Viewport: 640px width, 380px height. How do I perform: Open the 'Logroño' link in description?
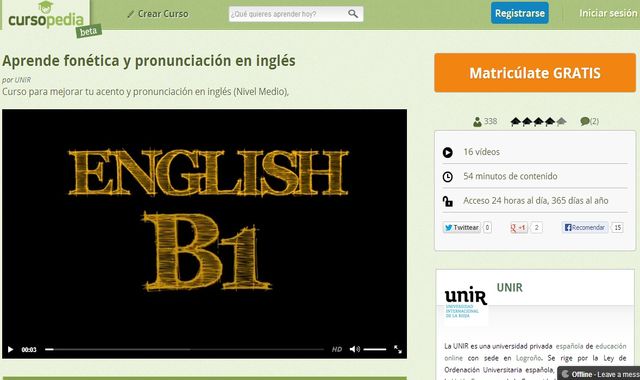528,358
